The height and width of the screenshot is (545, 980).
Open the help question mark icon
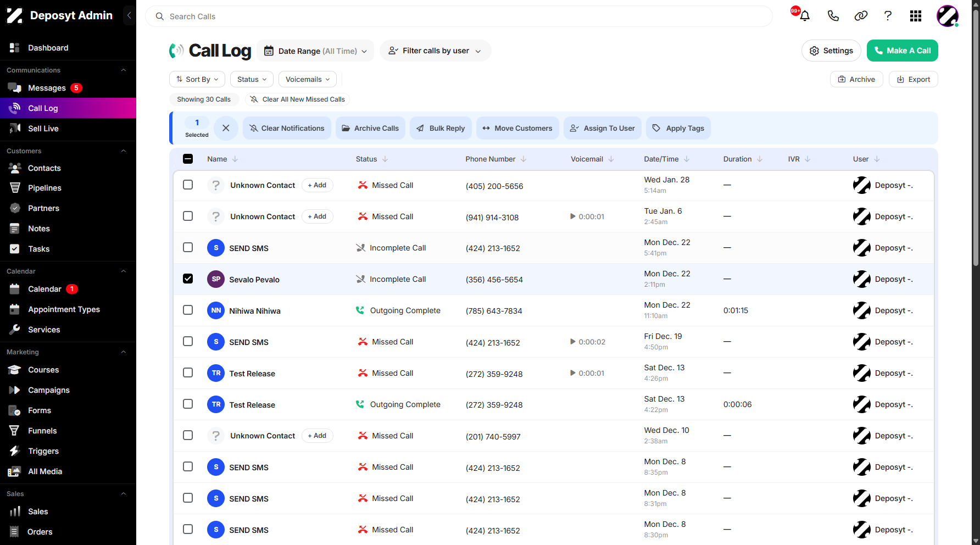point(888,16)
